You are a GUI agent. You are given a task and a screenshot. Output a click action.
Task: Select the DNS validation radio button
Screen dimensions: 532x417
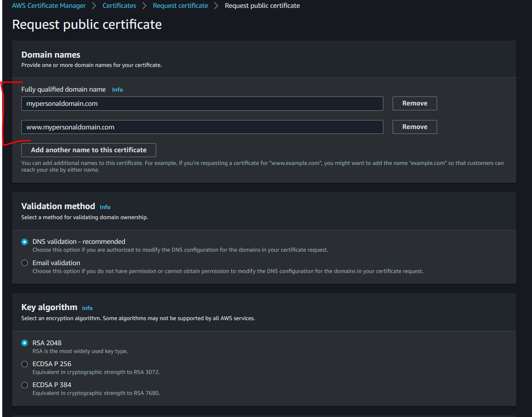click(24, 242)
